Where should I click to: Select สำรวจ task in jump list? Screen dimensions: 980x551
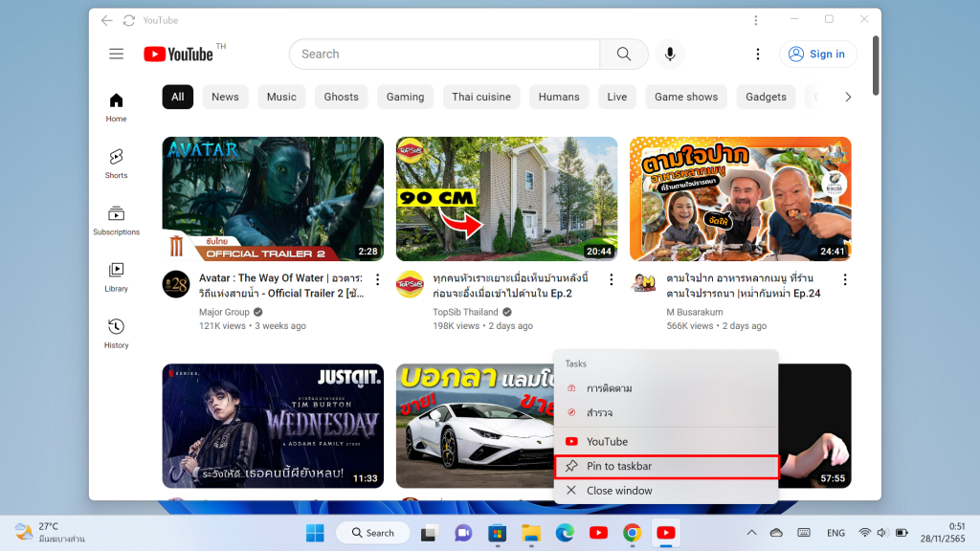[x=666, y=412]
